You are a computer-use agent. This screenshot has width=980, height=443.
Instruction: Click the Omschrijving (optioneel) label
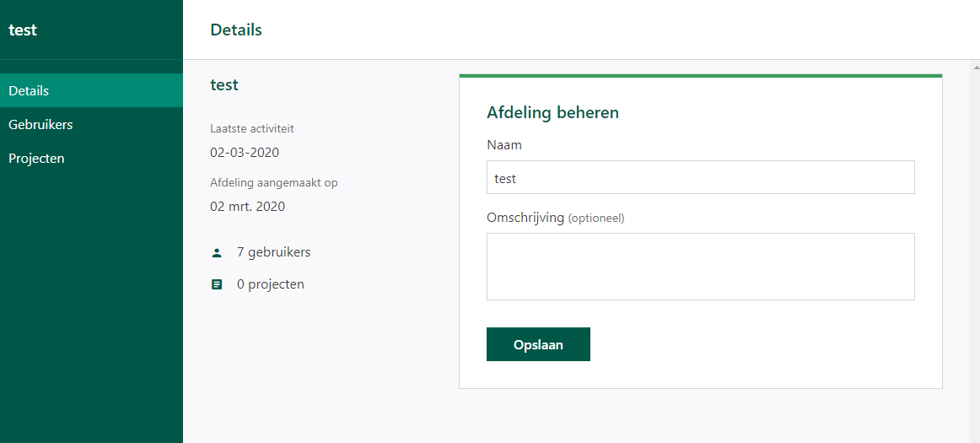point(556,218)
